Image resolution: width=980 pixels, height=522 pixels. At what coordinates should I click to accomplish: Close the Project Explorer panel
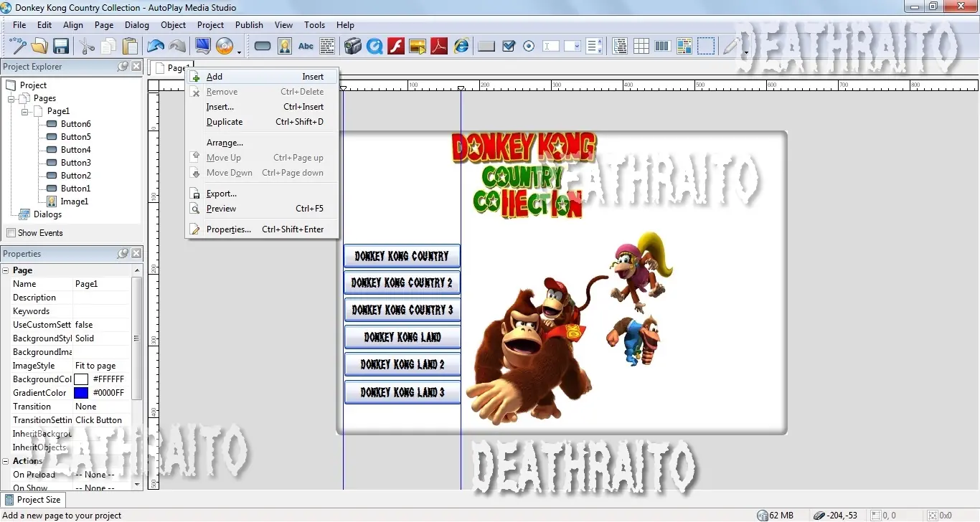pyautogui.click(x=136, y=67)
